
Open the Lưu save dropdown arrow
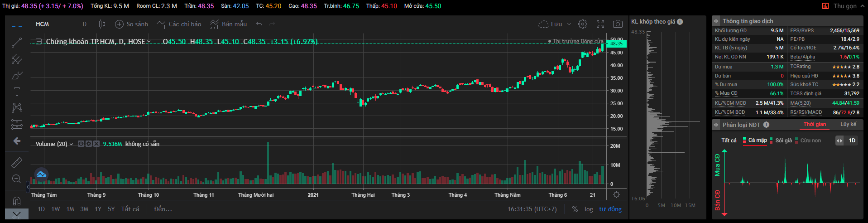[x=569, y=24]
